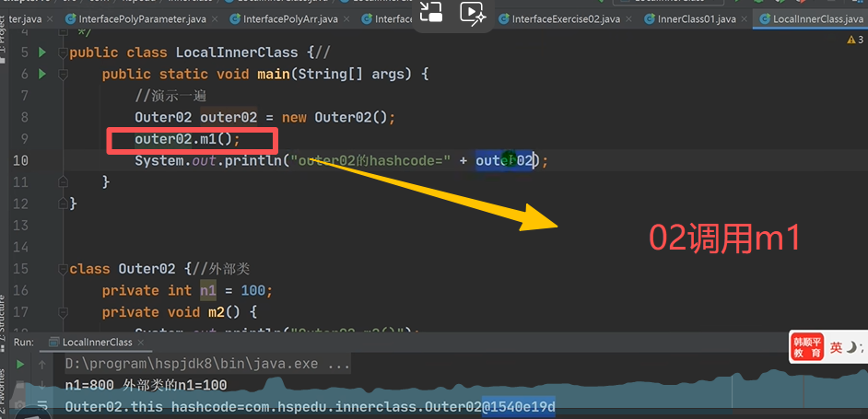Run LocalInnerClass from line 5 gutter arrow
This screenshot has width=868, height=419.
(42, 52)
